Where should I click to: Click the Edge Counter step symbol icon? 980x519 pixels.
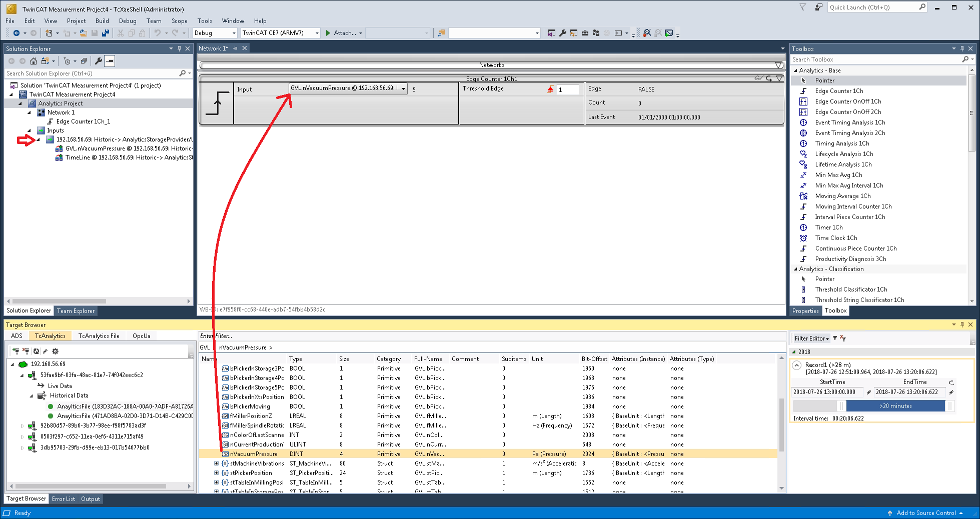[x=217, y=103]
